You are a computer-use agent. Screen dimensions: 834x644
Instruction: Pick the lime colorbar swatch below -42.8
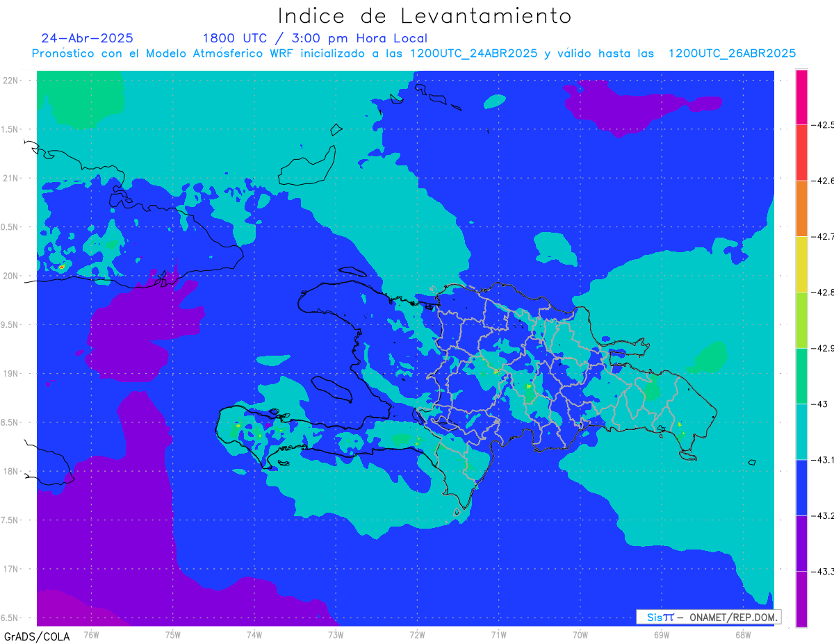[x=801, y=320]
